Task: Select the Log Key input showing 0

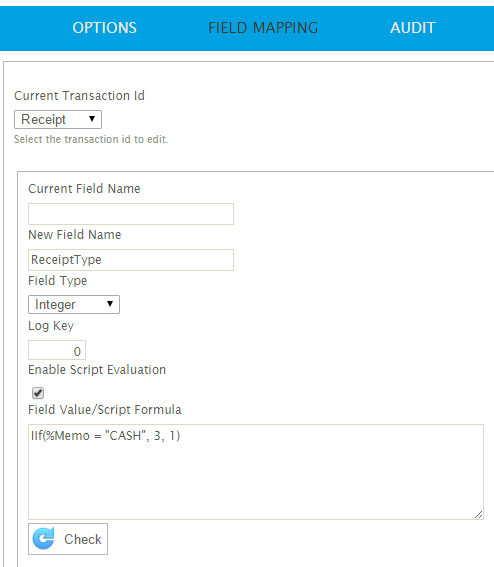Action: (57, 350)
